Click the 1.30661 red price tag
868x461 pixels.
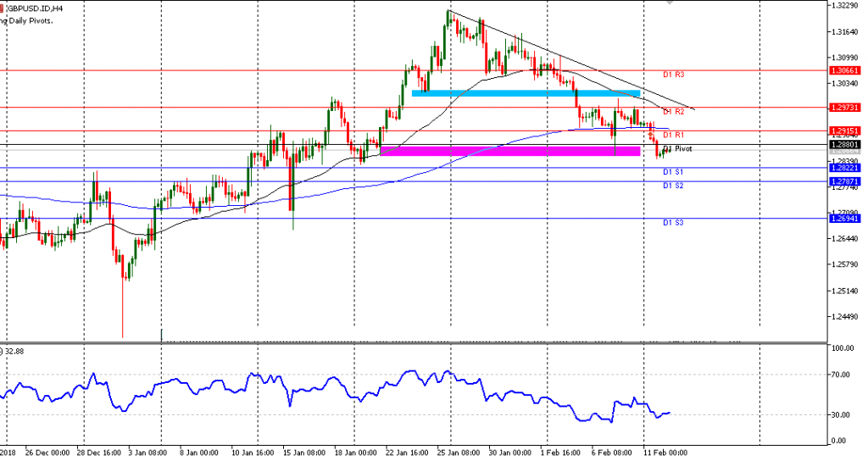coord(846,71)
